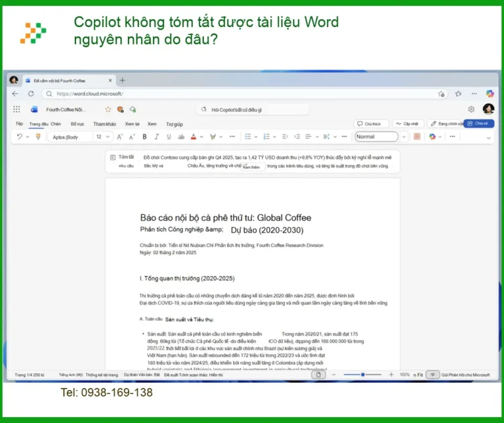The width and height of the screenshot is (504, 423).
Task: Open the font name box Aptos (Body)
Action: click(70, 137)
